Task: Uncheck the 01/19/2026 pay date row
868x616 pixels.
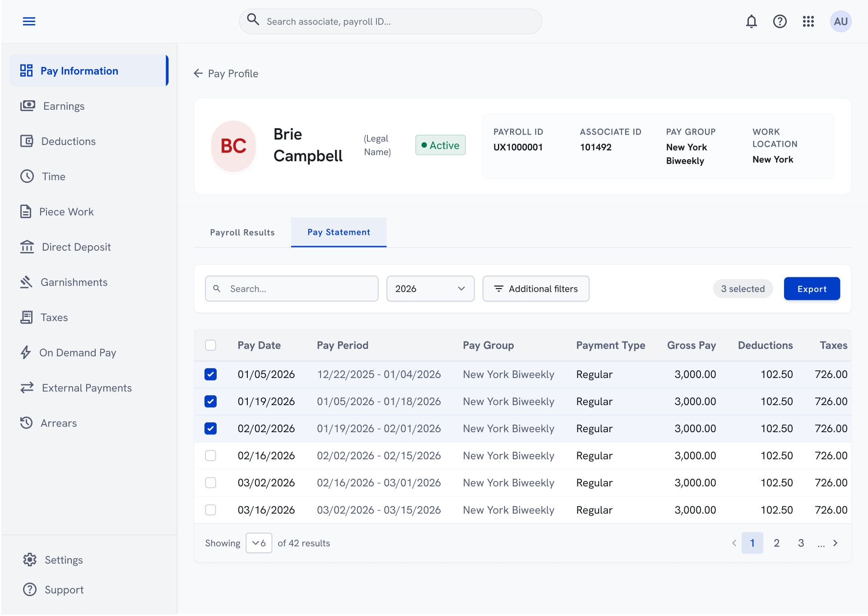Action: click(x=210, y=401)
